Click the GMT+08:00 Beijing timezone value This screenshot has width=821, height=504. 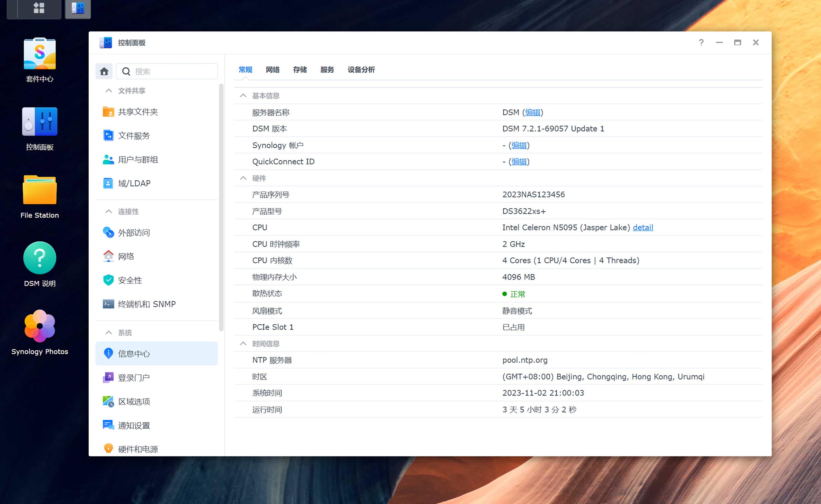(x=603, y=377)
